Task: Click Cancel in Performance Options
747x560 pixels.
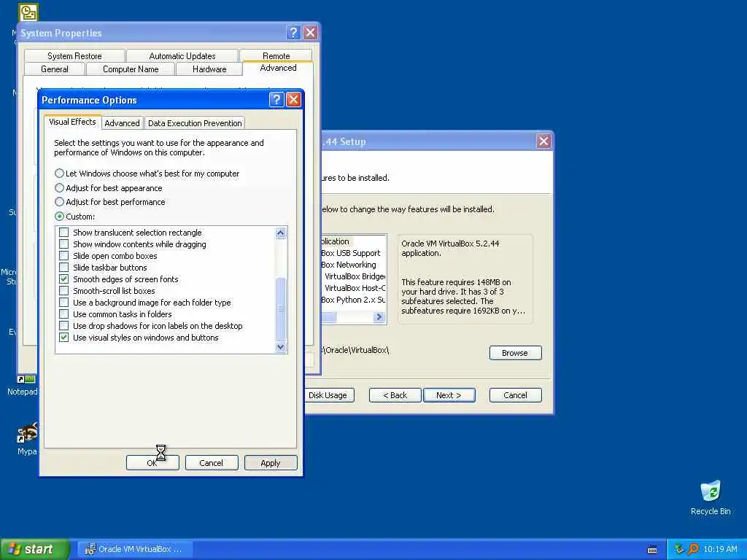Action: point(212,462)
